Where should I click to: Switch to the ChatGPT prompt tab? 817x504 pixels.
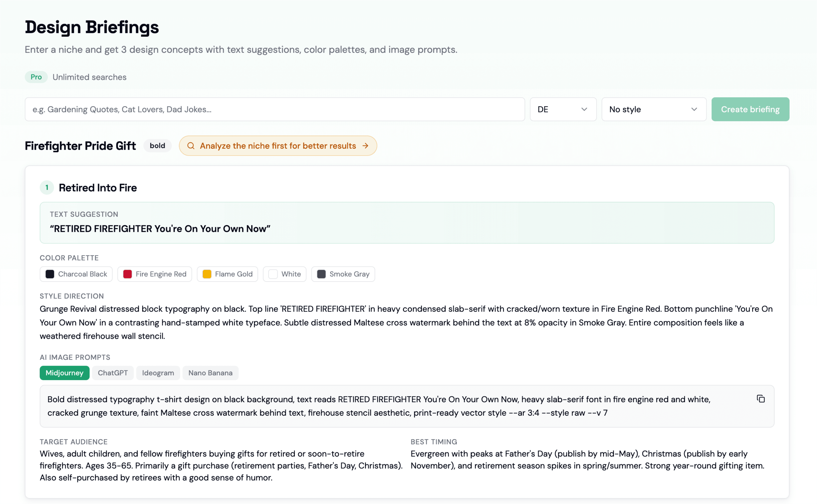[113, 373]
